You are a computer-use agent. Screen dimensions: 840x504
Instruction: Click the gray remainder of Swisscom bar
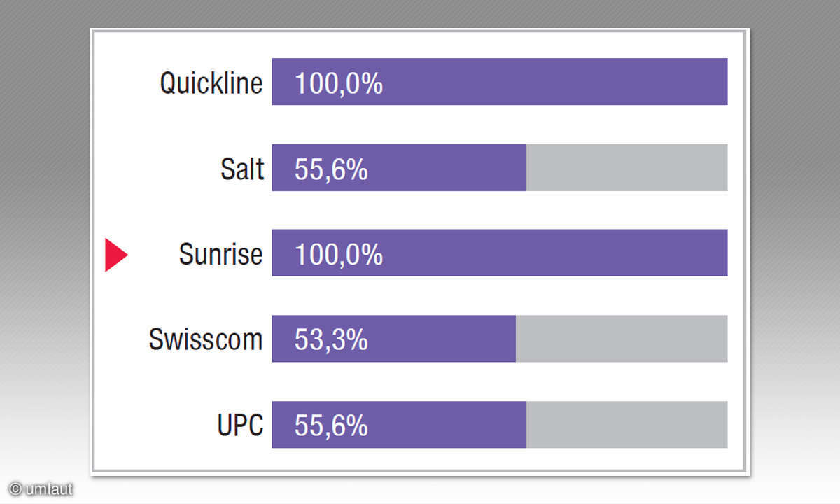click(622, 339)
